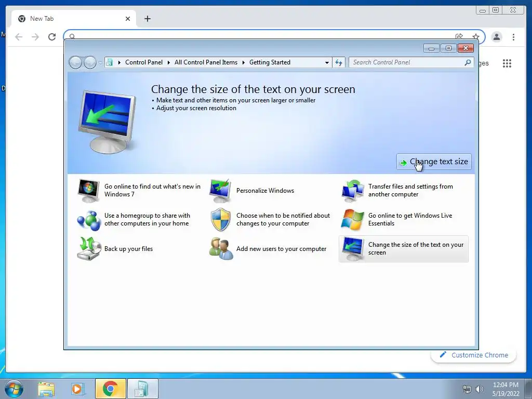Click Chrome's back arrow

pyautogui.click(x=19, y=37)
